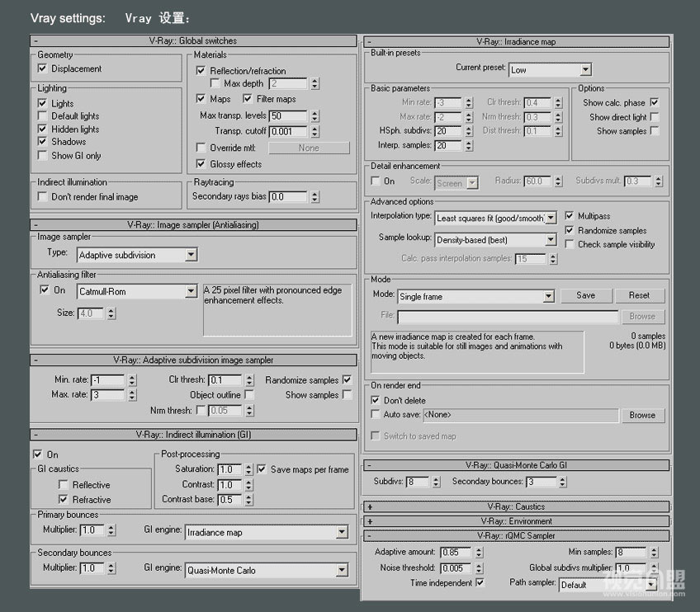Click the Override mtl None button
Image resolution: width=700 pixels, height=612 pixels.
(x=309, y=148)
